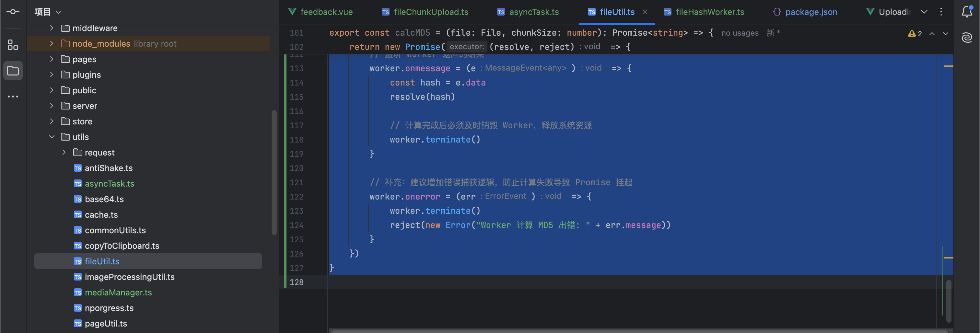Open the AI Assistant panel
980x333 pixels.
click(x=967, y=38)
